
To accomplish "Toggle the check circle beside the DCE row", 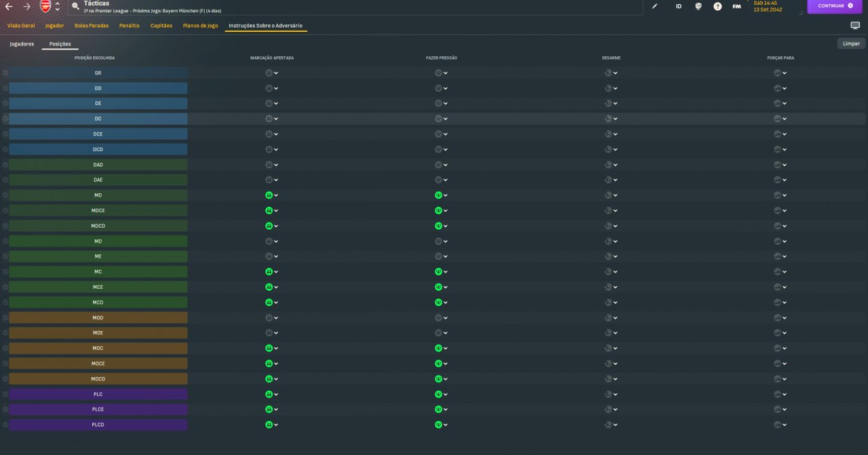I will click(5, 134).
